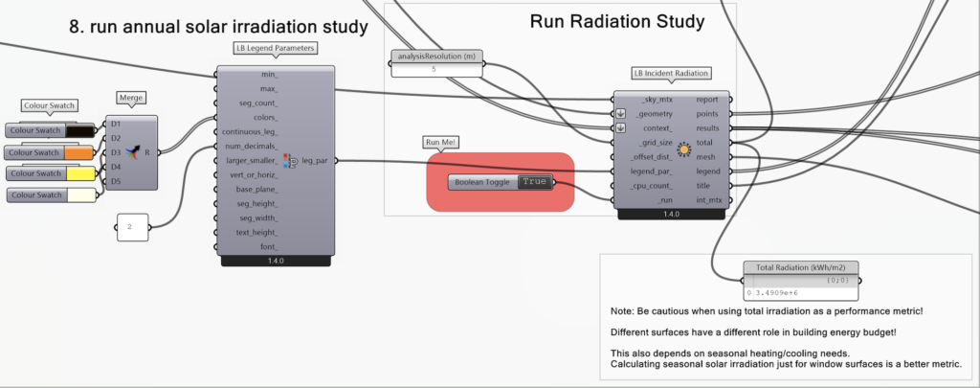The height and width of the screenshot is (388, 980).
Task: Click the leg_par output grip
Action: point(336,160)
